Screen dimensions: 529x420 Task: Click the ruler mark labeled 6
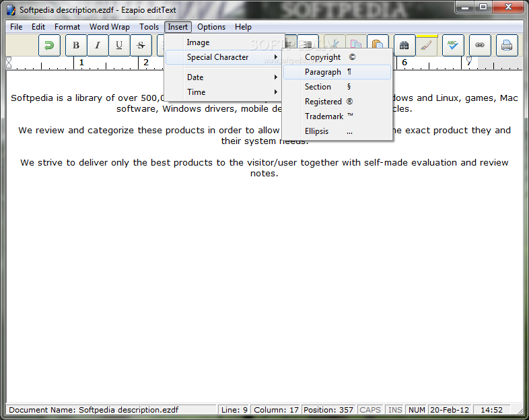(x=404, y=63)
